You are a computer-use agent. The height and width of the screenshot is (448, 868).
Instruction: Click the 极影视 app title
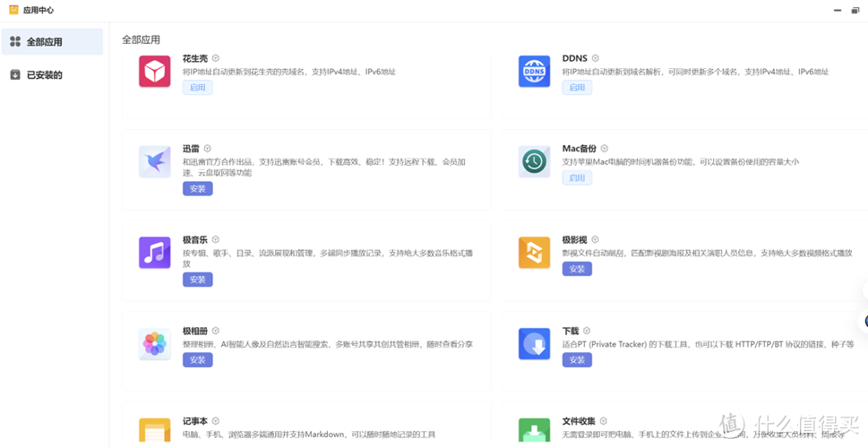pyautogui.click(x=574, y=240)
